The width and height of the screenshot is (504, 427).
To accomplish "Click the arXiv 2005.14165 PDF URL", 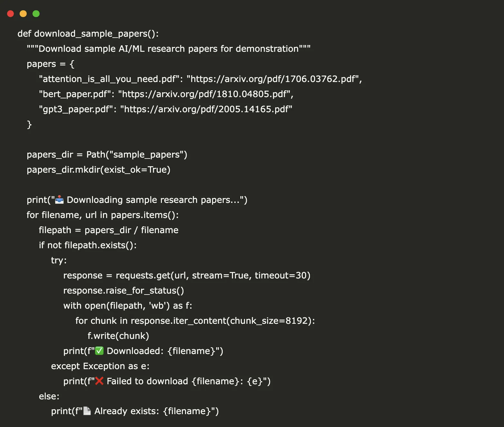I will 206,109.
